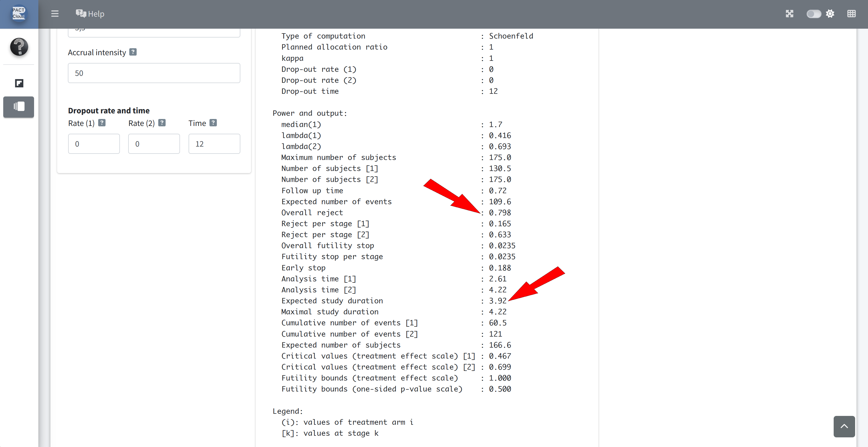
Task: Focus the Rate (2) dropout input
Action: coord(154,144)
